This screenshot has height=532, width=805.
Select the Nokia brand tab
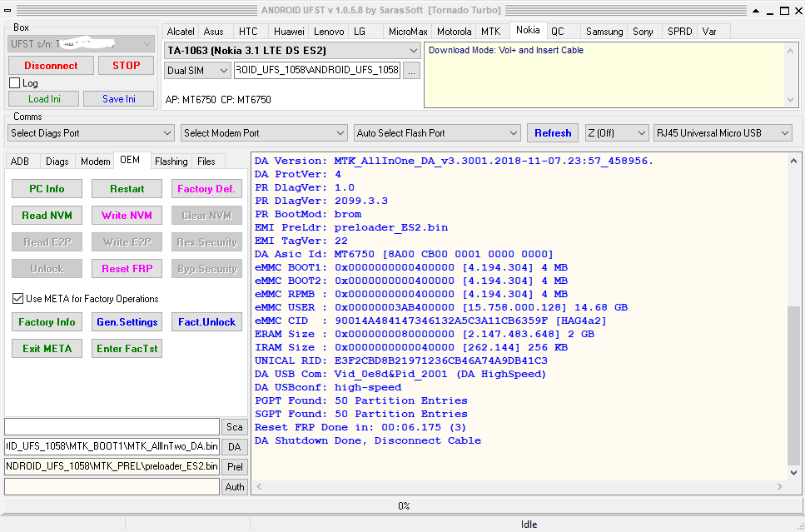(528, 30)
